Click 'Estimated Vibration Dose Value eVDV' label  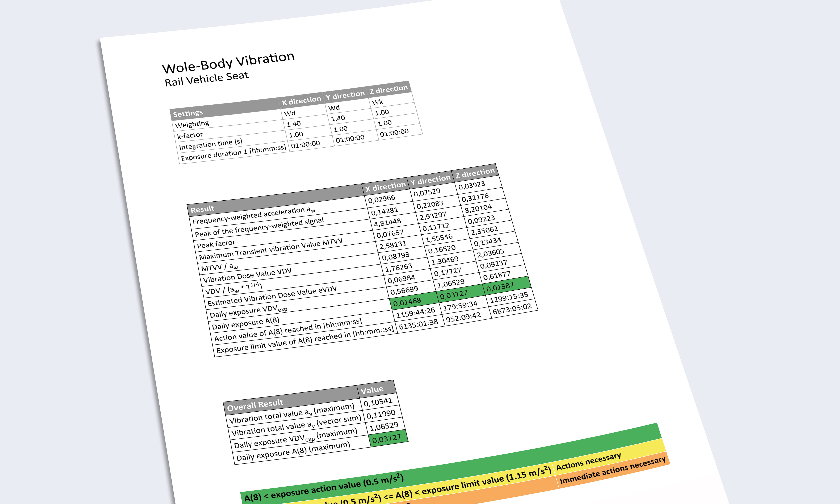(272, 295)
